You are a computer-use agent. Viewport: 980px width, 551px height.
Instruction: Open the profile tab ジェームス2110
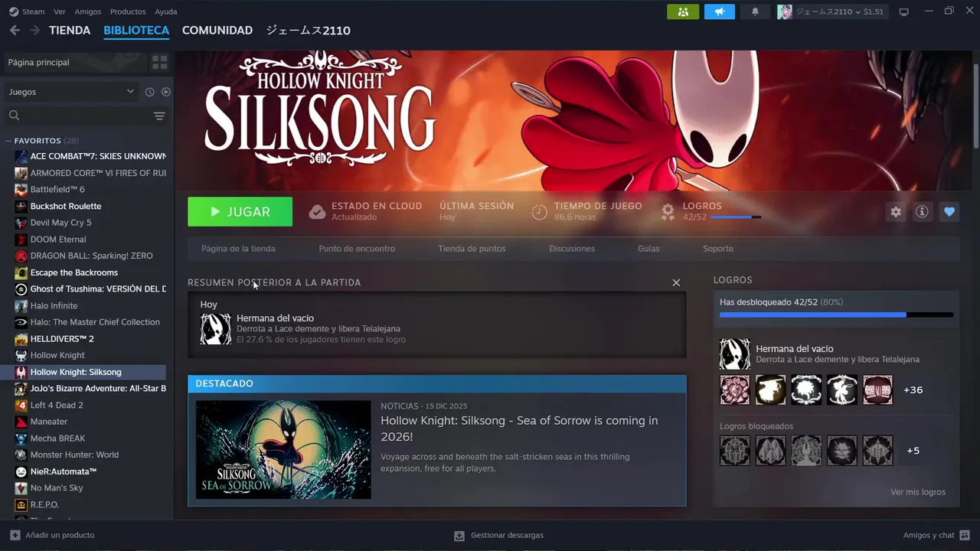(308, 31)
